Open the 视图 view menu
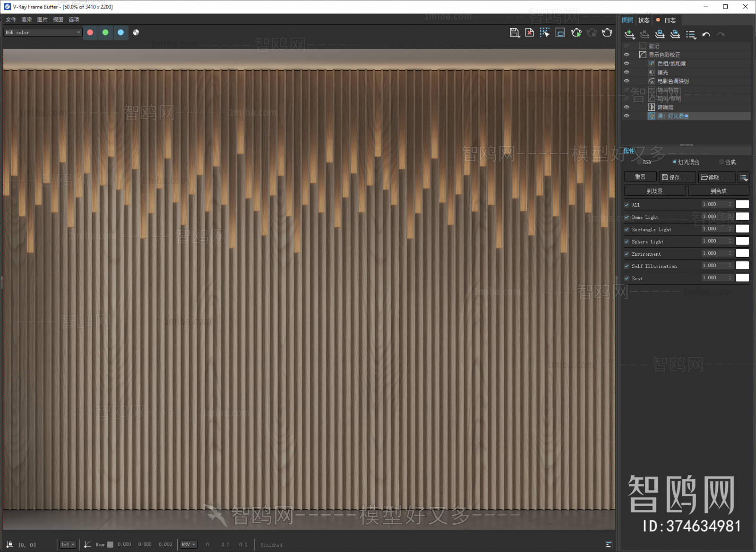 tap(58, 19)
